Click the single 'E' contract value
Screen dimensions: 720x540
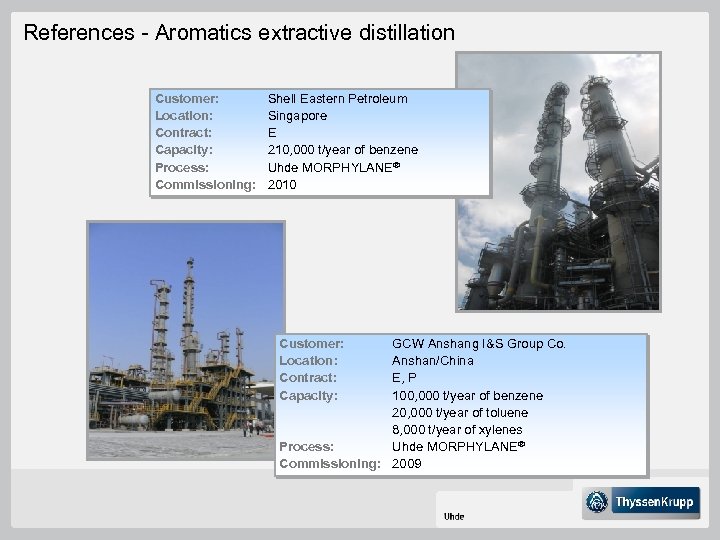[x=272, y=133]
